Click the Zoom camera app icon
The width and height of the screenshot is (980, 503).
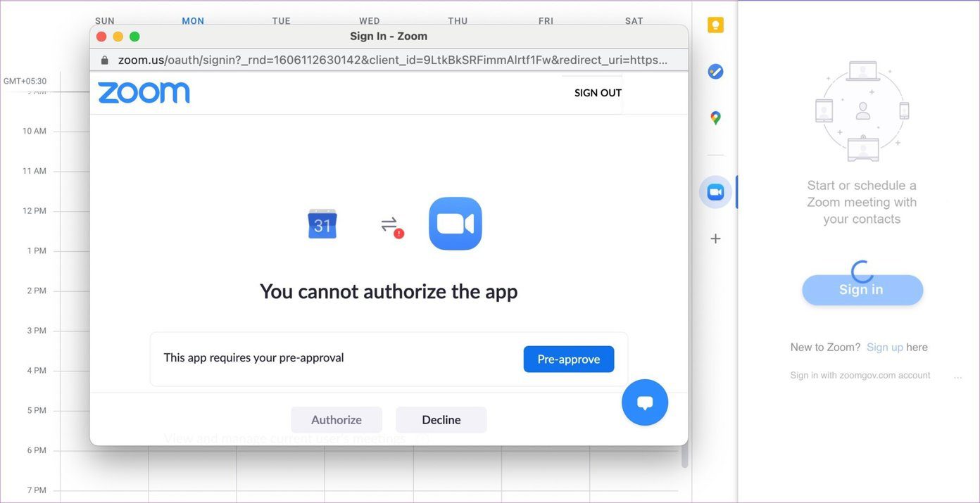[456, 224]
